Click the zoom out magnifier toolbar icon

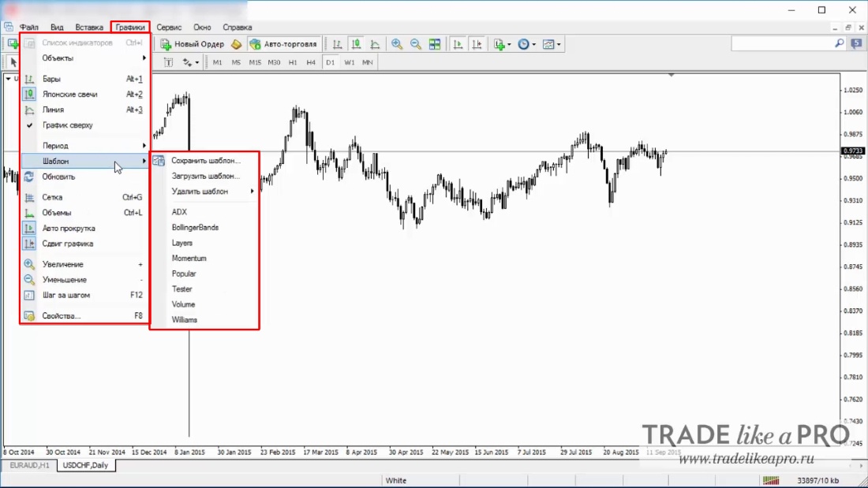416,44
